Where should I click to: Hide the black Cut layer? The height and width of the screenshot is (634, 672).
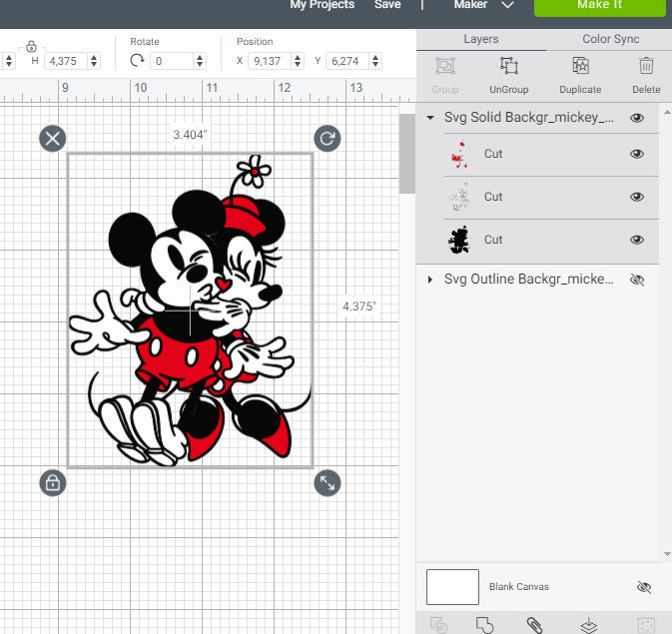[x=637, y=240]
